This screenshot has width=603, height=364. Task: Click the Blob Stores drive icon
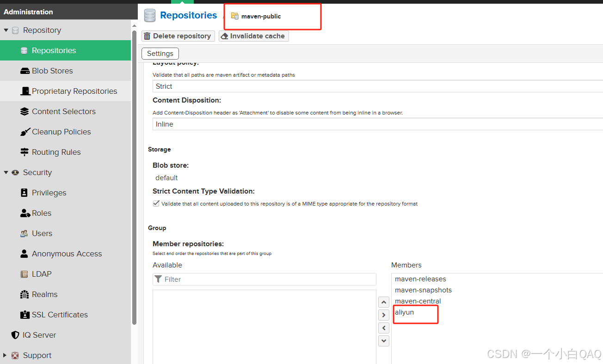(25, 71)
